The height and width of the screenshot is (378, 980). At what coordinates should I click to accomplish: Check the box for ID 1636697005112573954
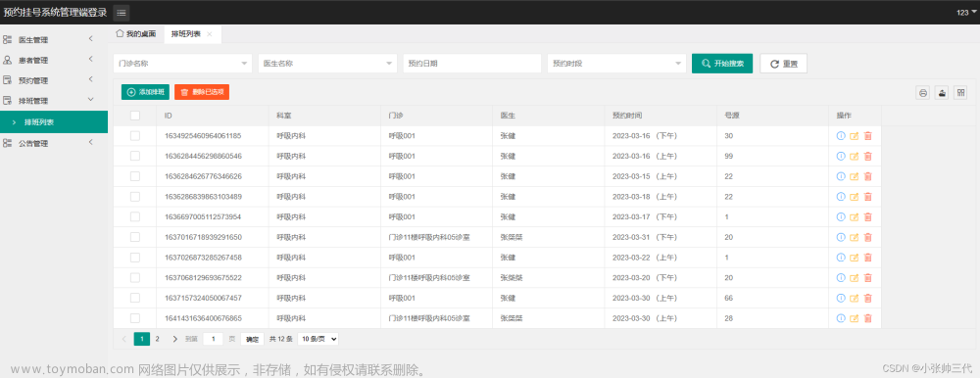pos(135,216)
